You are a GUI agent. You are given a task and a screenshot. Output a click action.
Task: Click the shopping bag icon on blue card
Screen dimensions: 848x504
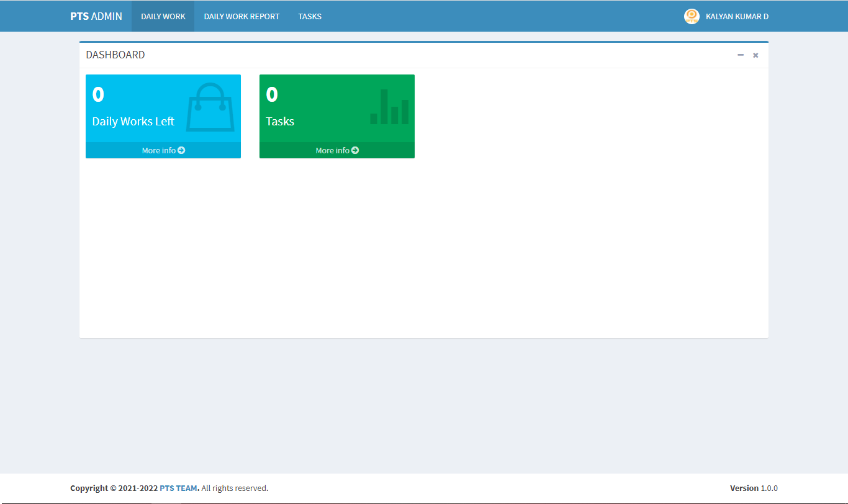point(210,107)
